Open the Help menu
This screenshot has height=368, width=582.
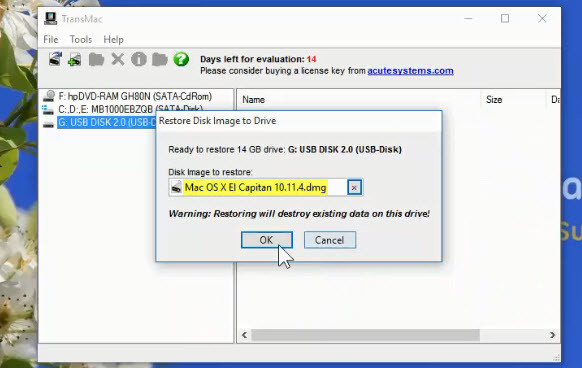coord(113,39)
